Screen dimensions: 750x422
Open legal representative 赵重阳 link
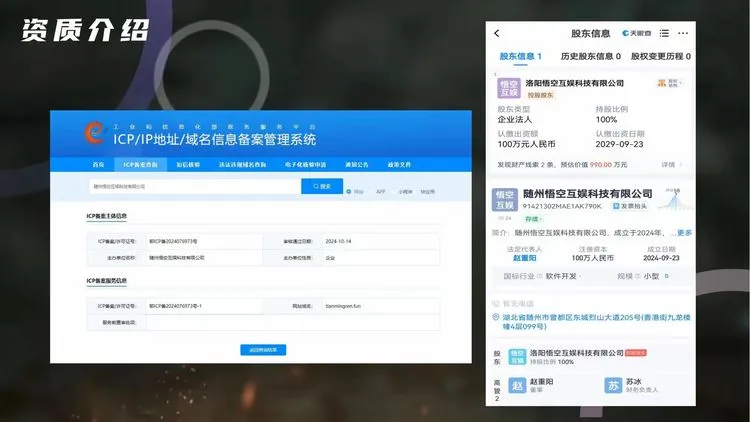(x=525, y=258)
